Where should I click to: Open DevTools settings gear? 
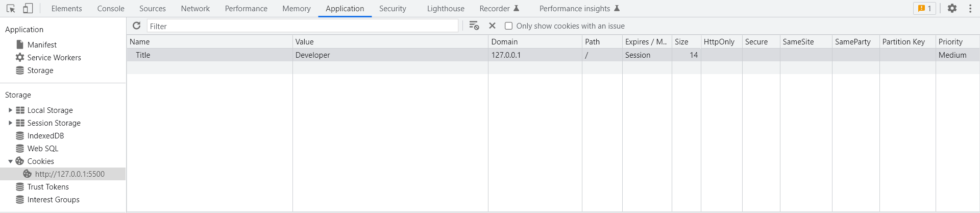(952, 9)
